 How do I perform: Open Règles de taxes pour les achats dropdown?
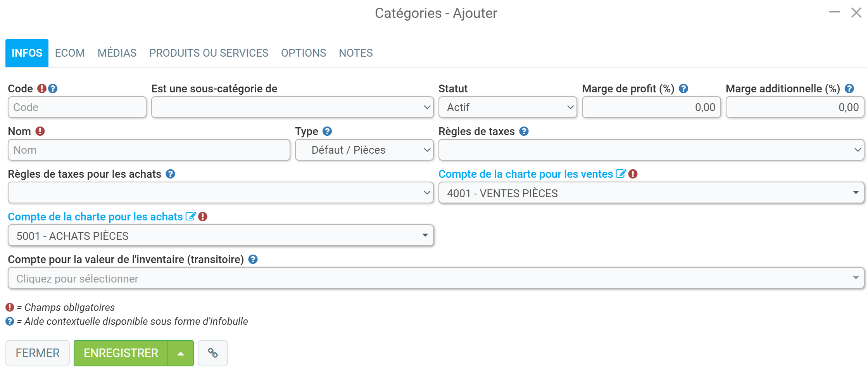(x=221, y=192)
